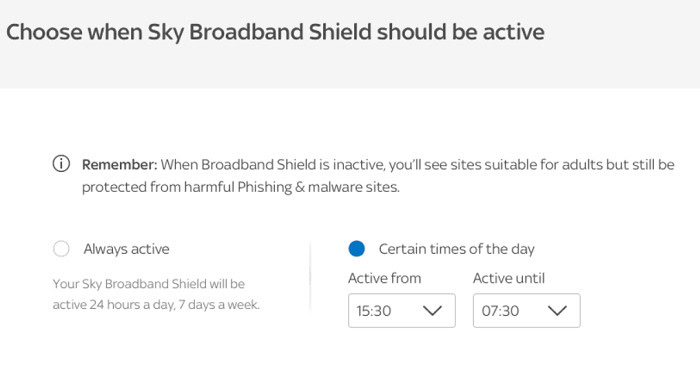Click the Always active label text

pyautogui.click(x=126, y=249)
